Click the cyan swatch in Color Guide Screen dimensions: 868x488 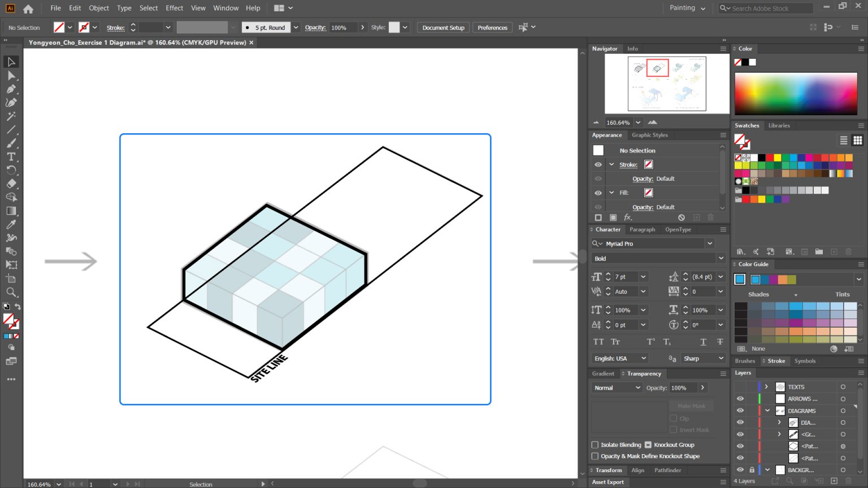[739, 278]
